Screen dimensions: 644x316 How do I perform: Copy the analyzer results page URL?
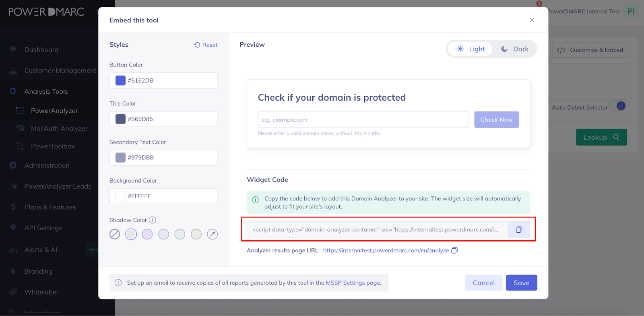[454, 250]
